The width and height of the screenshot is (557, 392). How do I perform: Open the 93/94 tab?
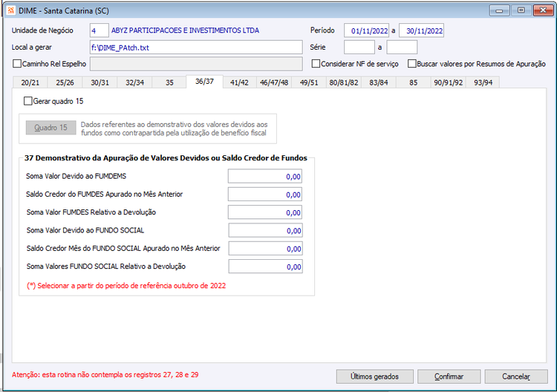pos(483,82)
